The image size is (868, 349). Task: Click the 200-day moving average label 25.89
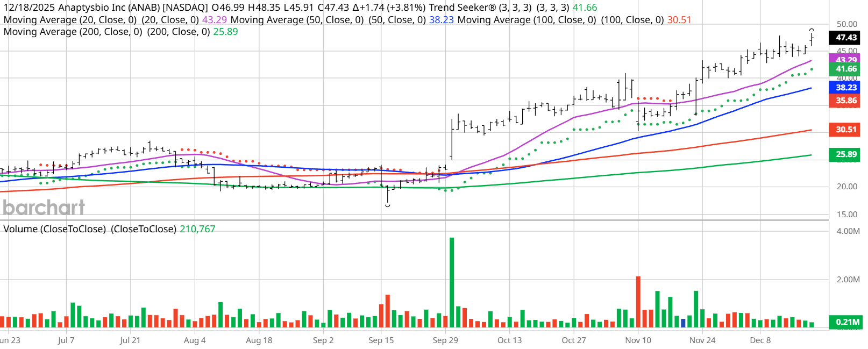point(845,154)
